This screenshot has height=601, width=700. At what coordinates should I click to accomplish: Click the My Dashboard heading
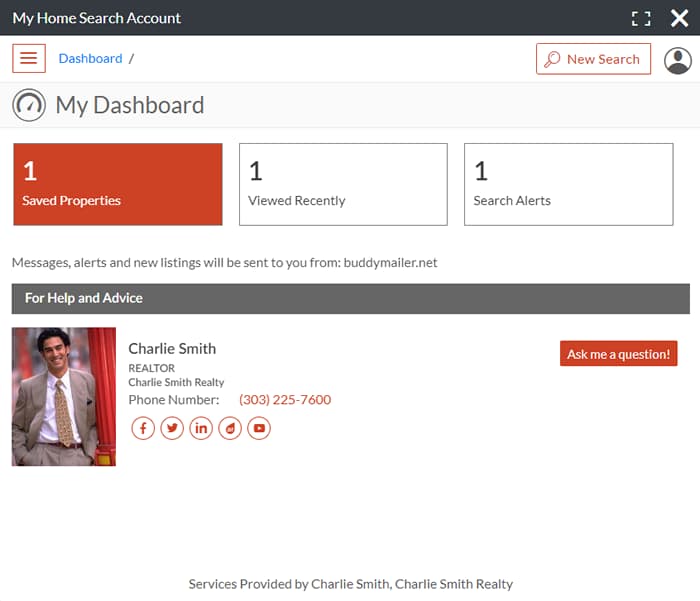130,105
